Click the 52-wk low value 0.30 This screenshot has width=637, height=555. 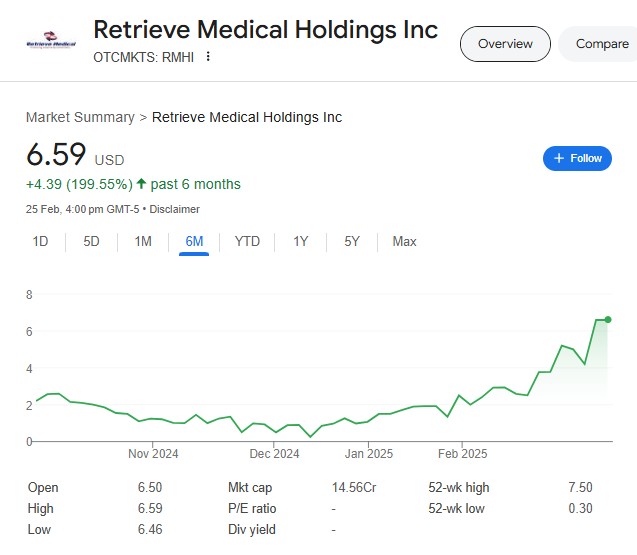coord(580,509)
